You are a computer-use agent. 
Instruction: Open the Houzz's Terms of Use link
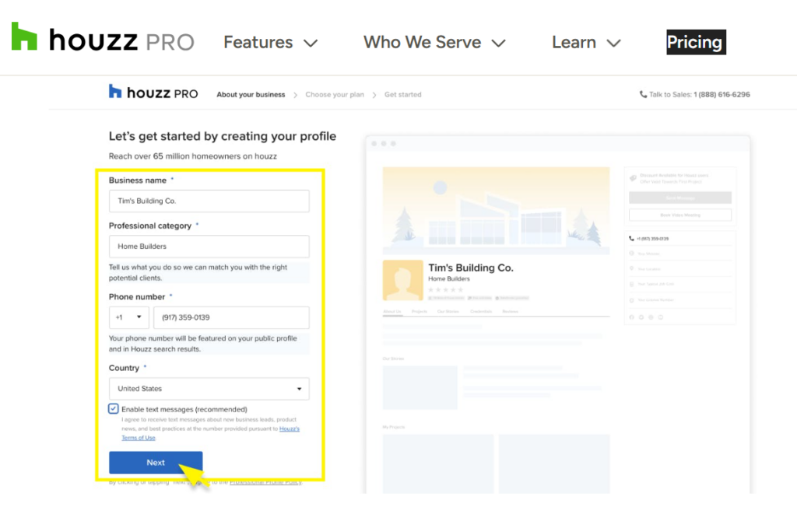click(290, 429)
